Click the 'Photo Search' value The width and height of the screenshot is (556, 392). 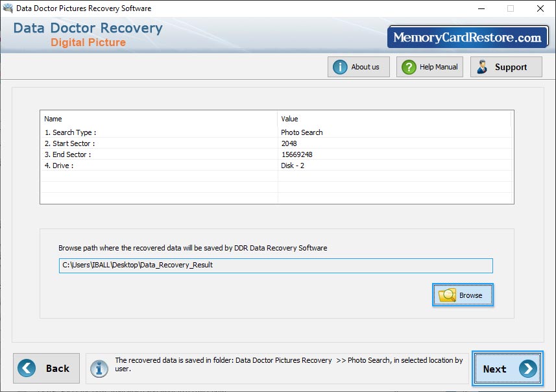tap(302, 132)
